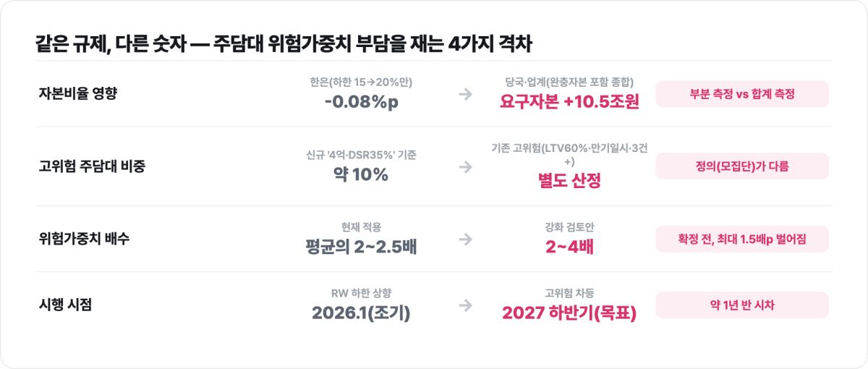868x369 pixels.
Task: Select the 자본비율 영향 row label
Action: 77,94
